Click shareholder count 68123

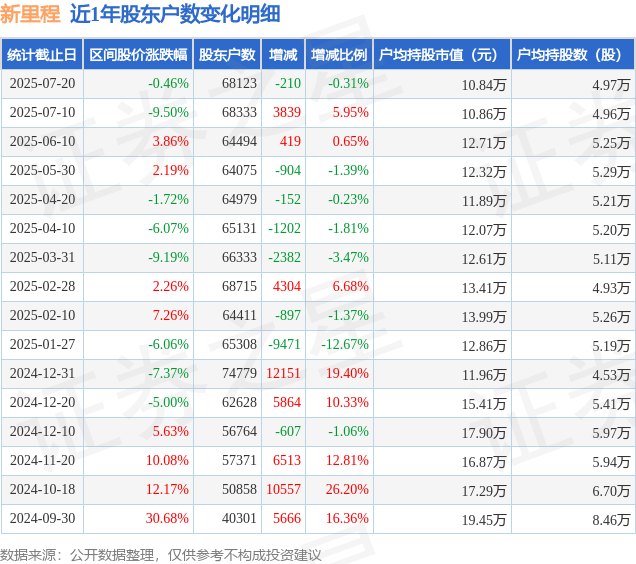tap(239, 83)
